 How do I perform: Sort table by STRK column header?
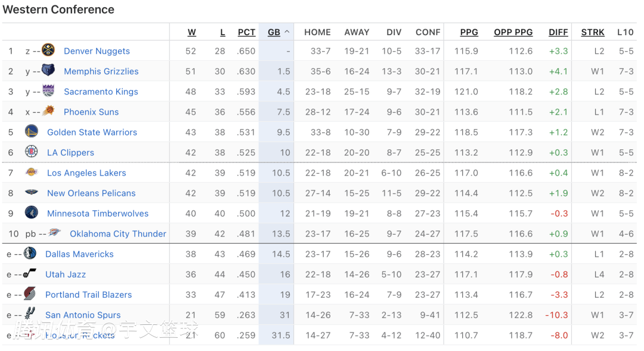point(593,32)
